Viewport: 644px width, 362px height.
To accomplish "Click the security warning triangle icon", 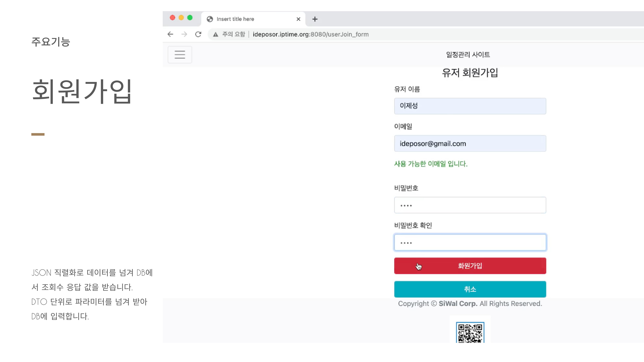I will 216,34.
